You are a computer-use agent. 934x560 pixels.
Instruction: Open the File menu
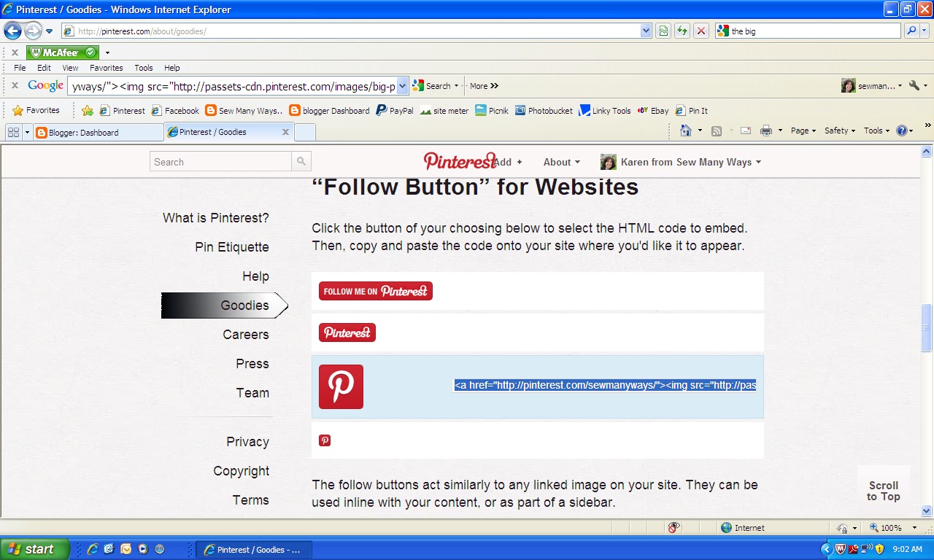(x=20, y=68)
